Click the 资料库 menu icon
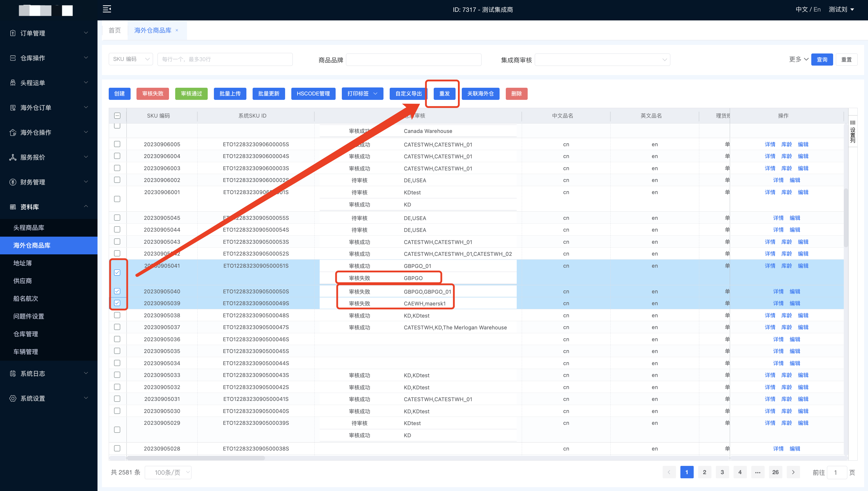This screenshot has width=868, height=491. pyautogui.click(x=13, y=207)
